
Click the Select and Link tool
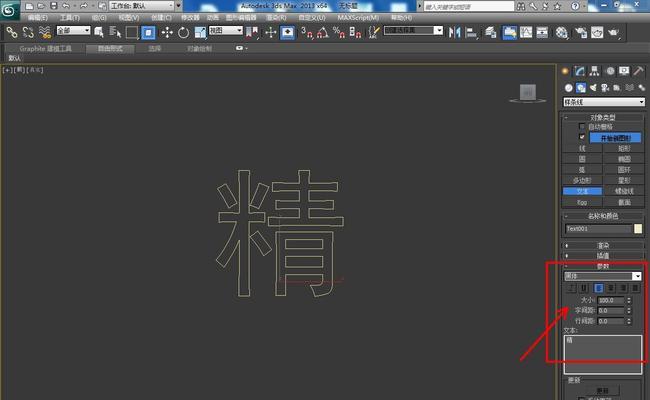[12, 32]
